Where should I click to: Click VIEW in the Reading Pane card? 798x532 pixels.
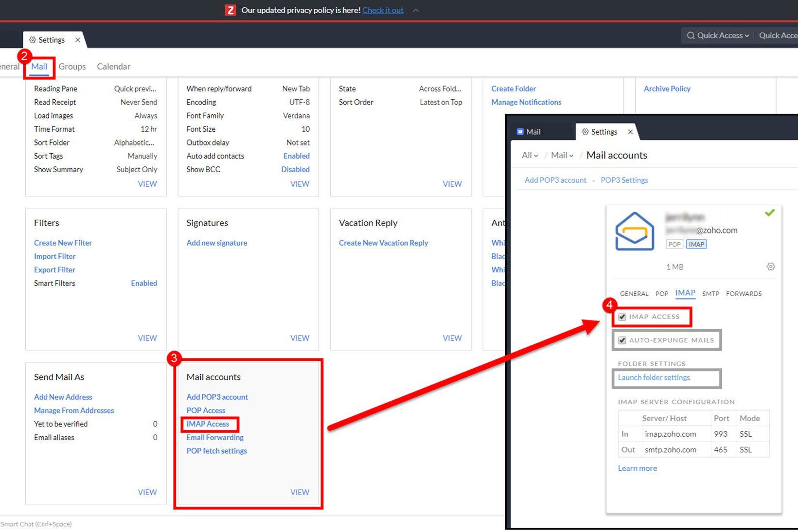click(x=147, y=184)
